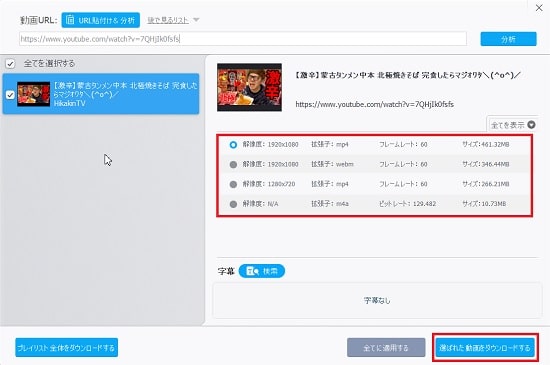This screenshot has width=550, height=365.
Task: Choose the m4a audio-only radio option
Action: 233,204
